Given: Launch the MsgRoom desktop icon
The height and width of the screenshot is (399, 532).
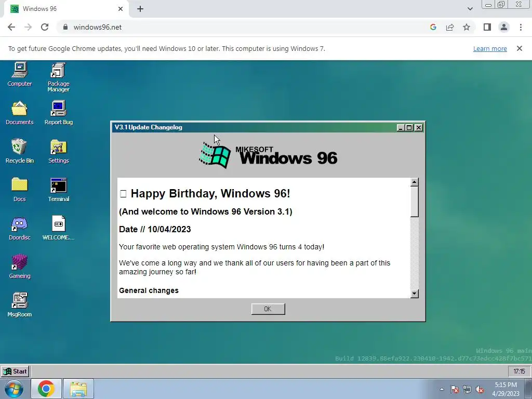Looking at the screenshot, I should pos(19,305).
